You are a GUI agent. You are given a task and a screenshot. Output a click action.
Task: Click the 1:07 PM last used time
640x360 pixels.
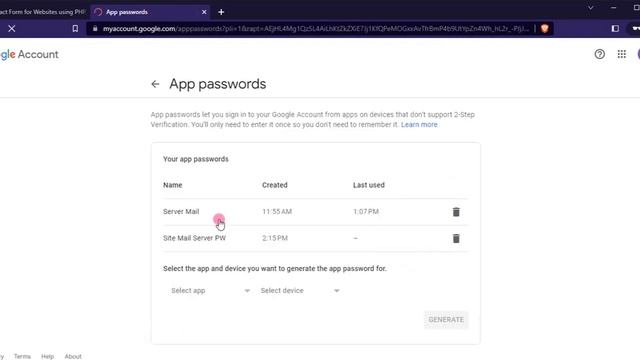pos(366,211)
